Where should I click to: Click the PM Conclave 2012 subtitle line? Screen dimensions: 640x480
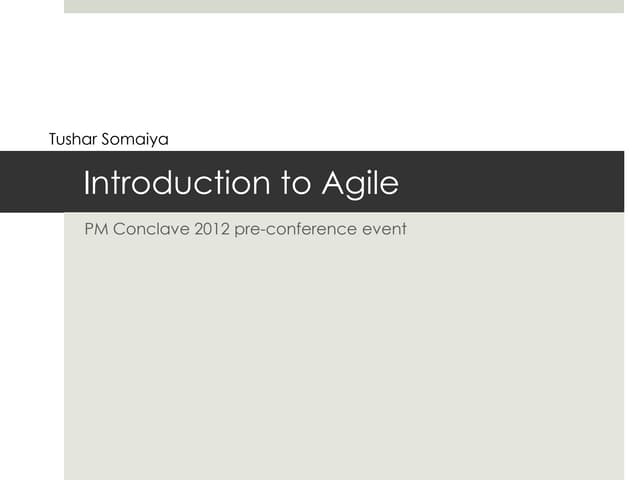coord(245,229)
